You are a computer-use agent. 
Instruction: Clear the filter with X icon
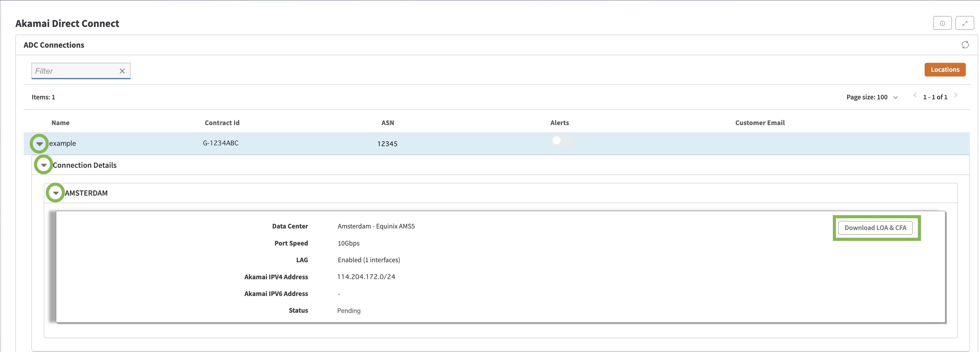coord(122,71)
